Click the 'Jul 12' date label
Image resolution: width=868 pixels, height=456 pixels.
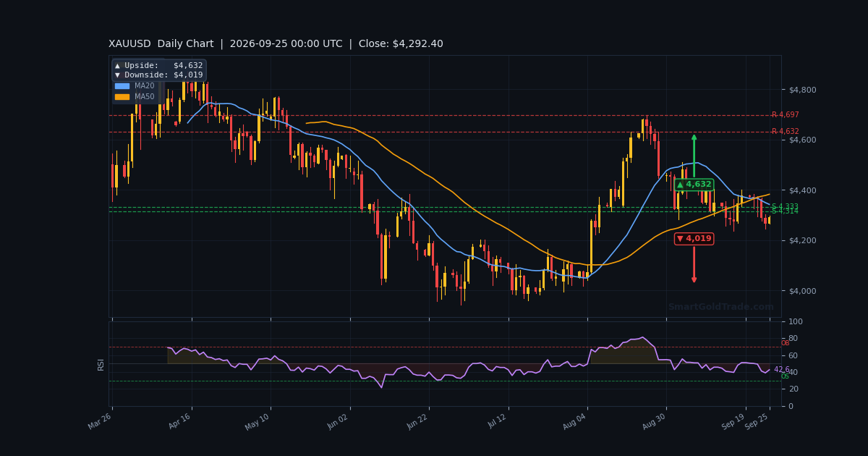pos(496,422)
